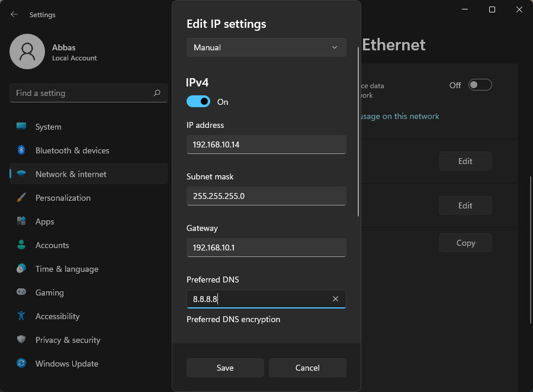Turn off the IPv4 toggle
Viewport: 533px width, 392px height.
pos(198,101)
